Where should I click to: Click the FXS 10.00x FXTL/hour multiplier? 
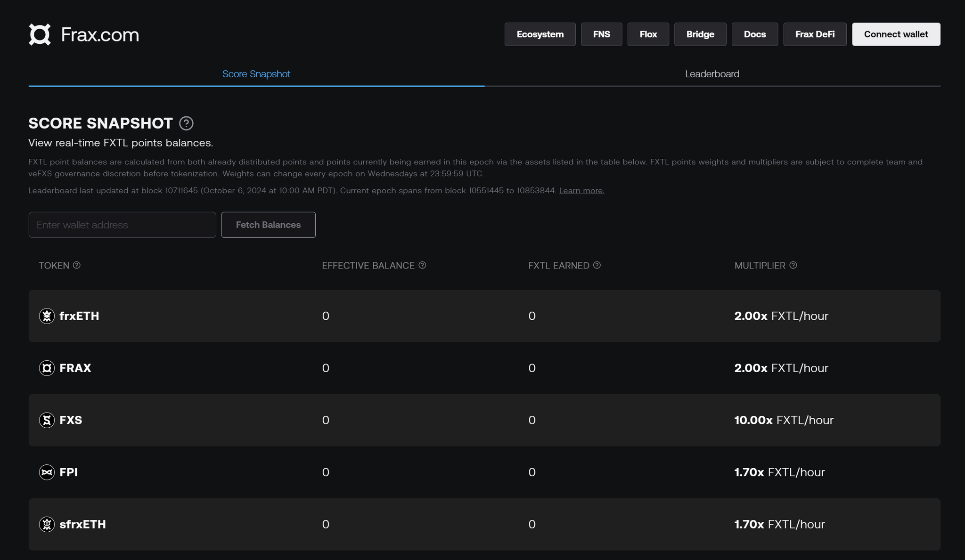tap(784, 420)
